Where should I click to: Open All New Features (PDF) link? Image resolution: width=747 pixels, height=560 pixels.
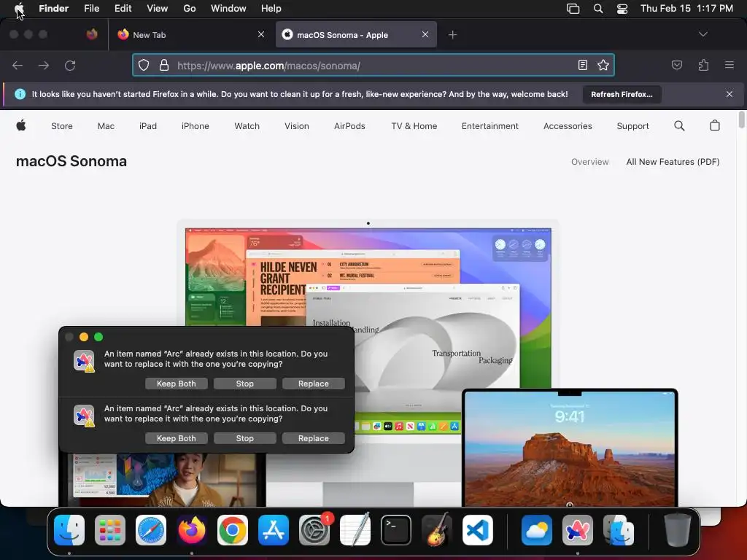673,162
